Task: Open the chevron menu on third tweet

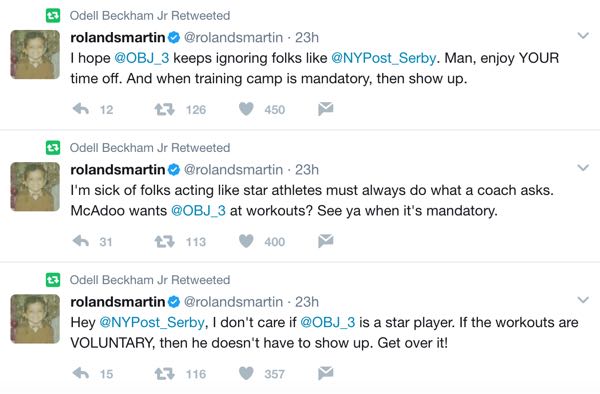Action: 583,300
